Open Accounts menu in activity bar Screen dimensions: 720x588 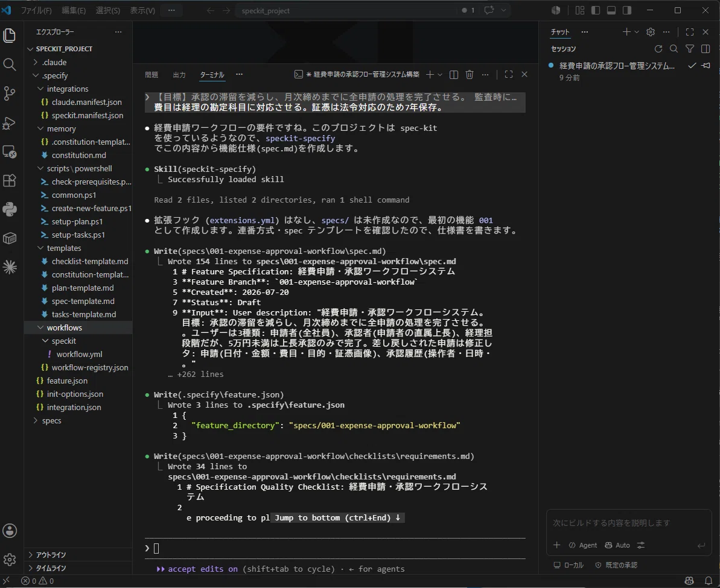(x=10, y=531)
